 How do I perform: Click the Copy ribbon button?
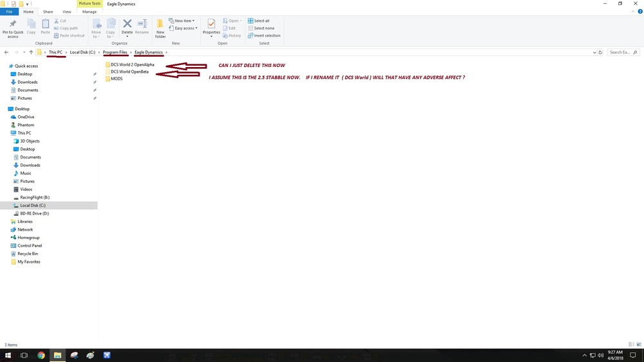pos(31,26)
